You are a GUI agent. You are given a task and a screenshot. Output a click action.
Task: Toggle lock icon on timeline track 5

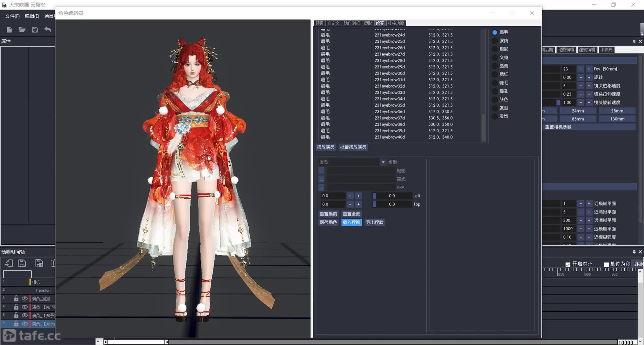pyautogui.click(x=16, y=315)
